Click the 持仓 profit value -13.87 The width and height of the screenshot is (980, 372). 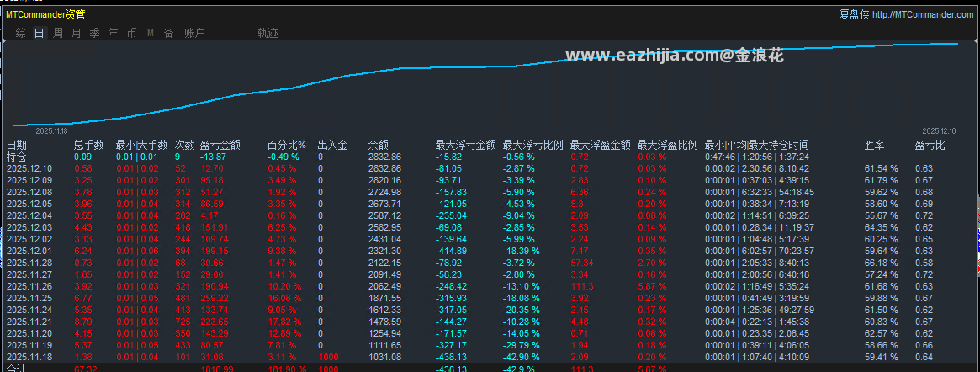click(213, 157)
